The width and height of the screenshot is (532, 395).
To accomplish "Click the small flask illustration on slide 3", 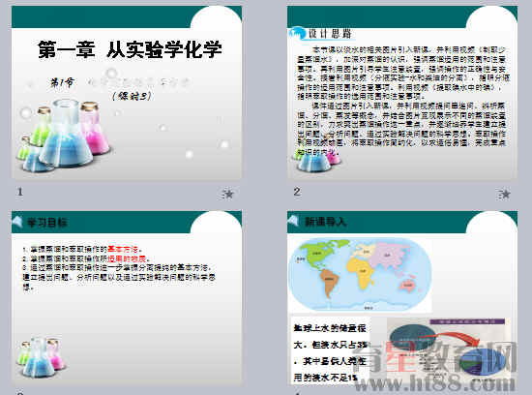I will click(43, 357).
